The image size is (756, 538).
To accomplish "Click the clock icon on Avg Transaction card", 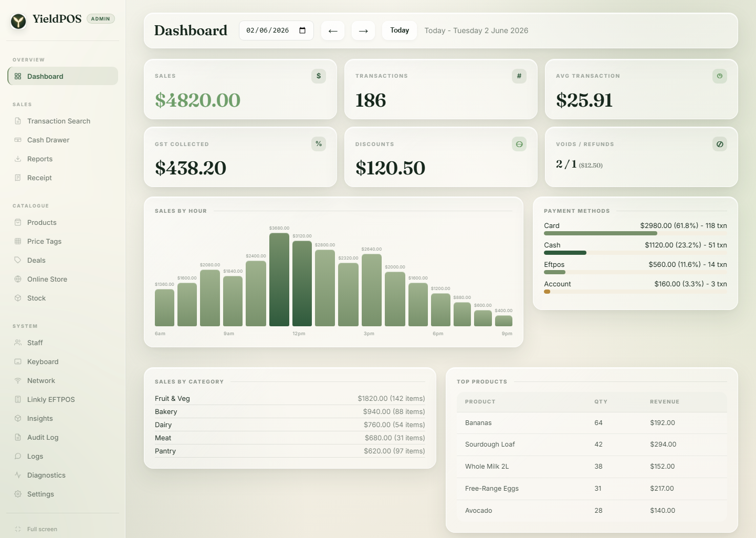I will point(720,76).
